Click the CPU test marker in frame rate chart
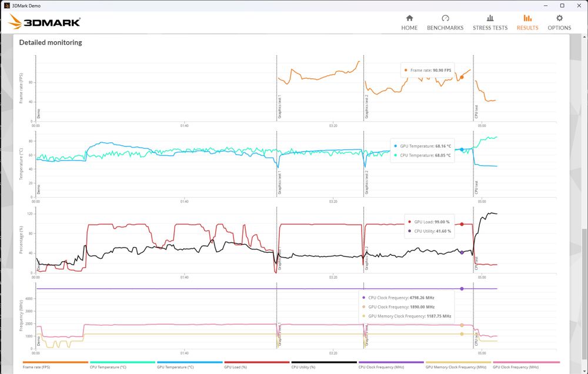588x374 pixels. tap(476, 112)
